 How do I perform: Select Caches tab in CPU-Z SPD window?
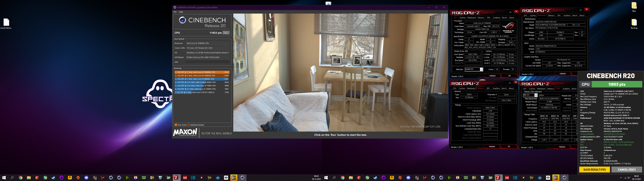[532, 88]
